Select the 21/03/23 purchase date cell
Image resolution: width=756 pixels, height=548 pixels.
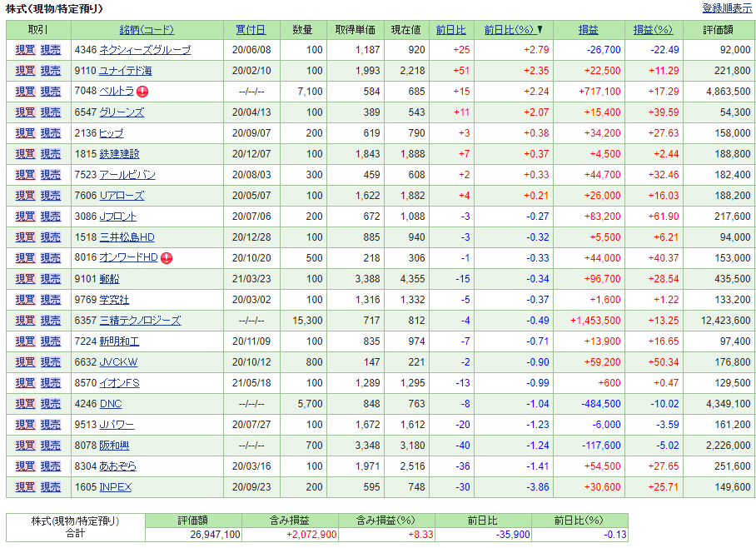(251, 278)
